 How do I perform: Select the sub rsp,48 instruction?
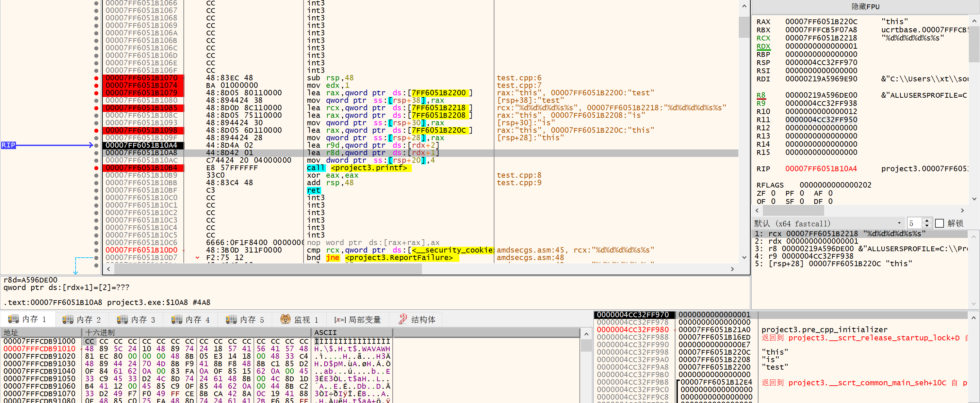[x=330, y=78]
